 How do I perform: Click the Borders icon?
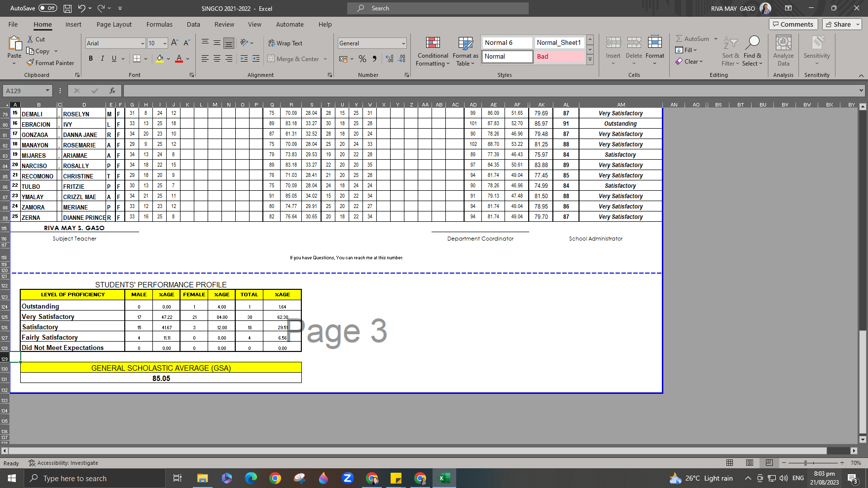[x=137, y=59]
